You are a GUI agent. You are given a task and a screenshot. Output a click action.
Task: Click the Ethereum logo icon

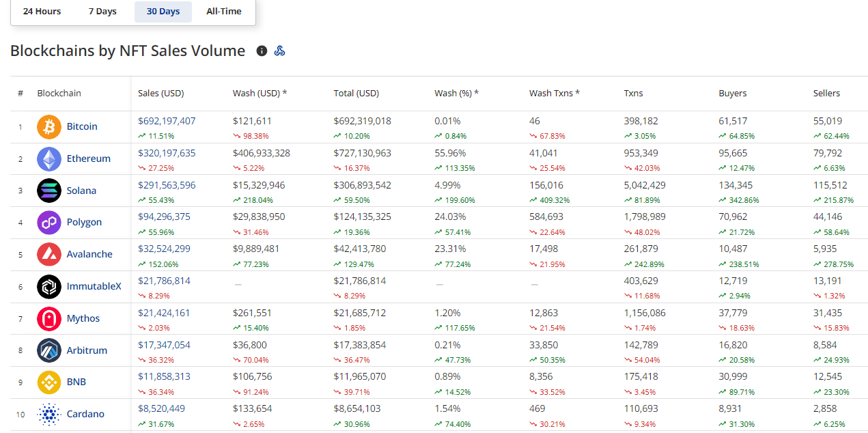click(49, 159)
